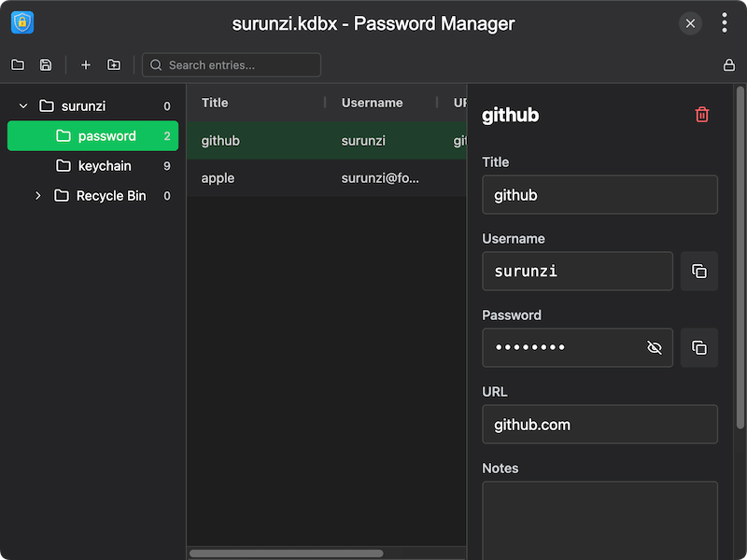This screenshot has height=560, width=747.
Task: Click the URL field containing github.com
Action: [599, 425]
